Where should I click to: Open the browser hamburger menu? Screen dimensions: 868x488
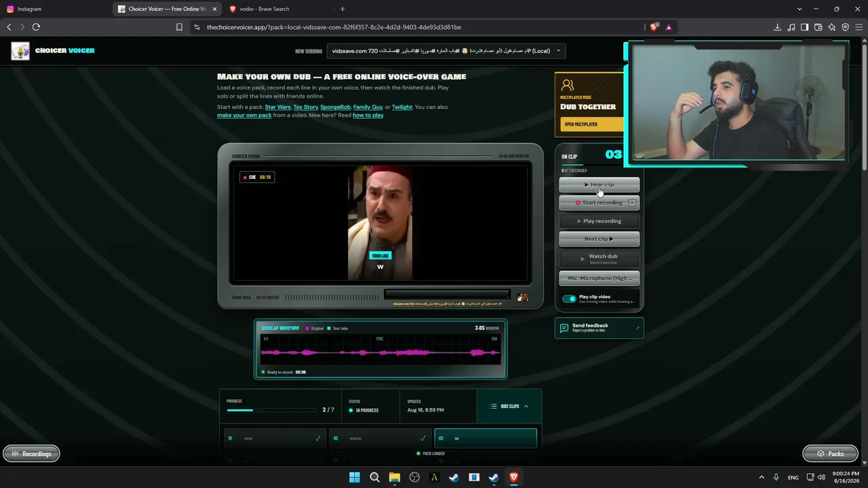point(859,27)
